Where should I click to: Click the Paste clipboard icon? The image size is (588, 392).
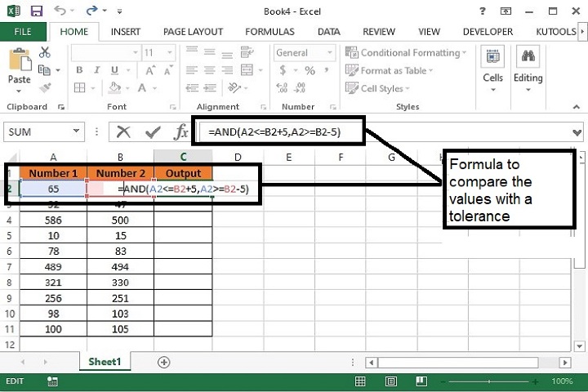[x=20, y=60]
